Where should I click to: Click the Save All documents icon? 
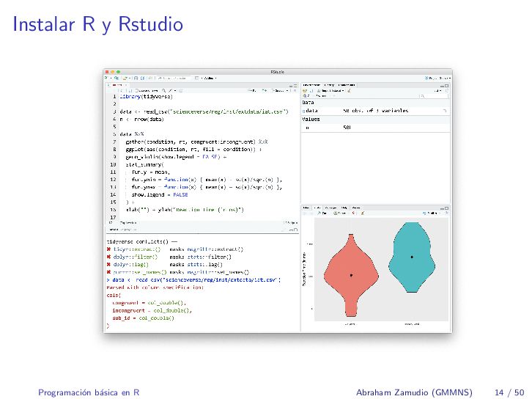point(142,78)
